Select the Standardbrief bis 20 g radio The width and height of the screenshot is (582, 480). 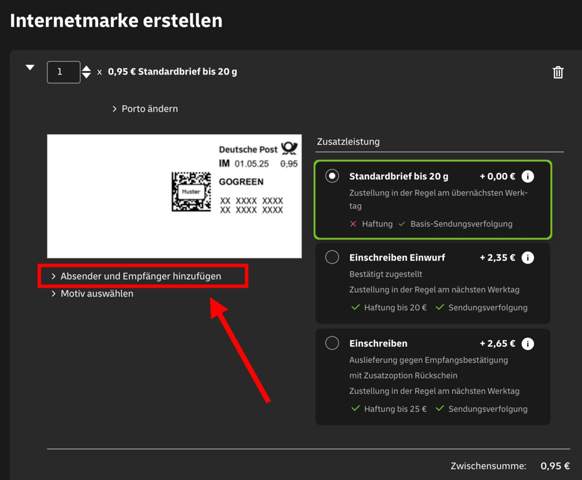(x=332, y=176)
